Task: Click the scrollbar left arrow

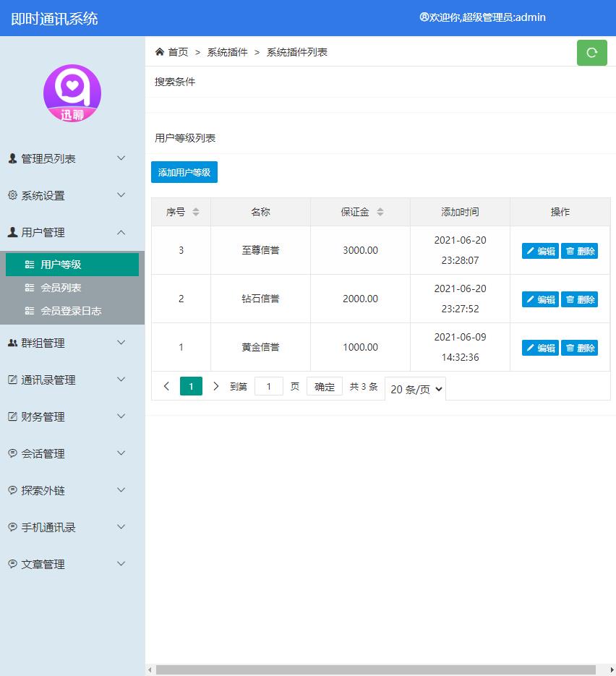Action: click(x=150, y=670)
